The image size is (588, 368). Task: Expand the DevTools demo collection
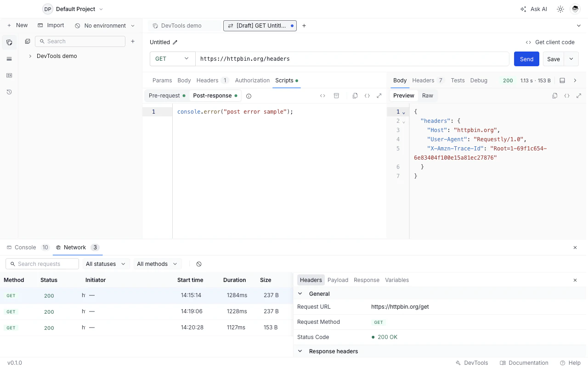coord(30,56)
